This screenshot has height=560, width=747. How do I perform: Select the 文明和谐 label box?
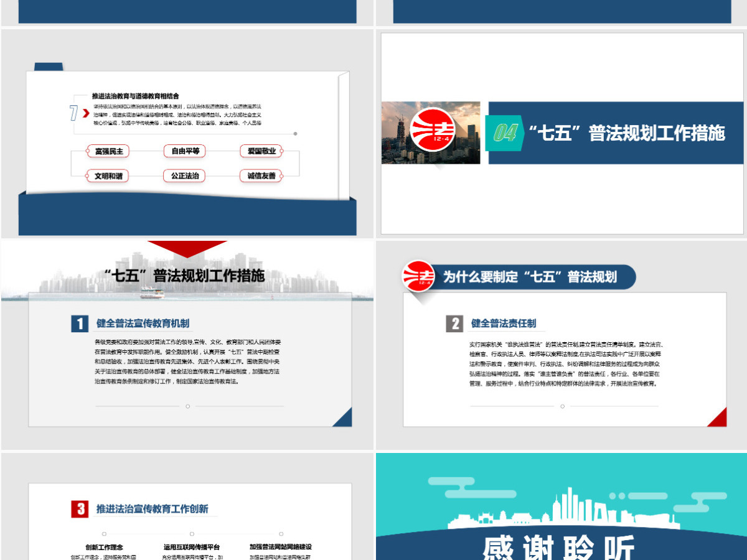click(x=108, y=176)
